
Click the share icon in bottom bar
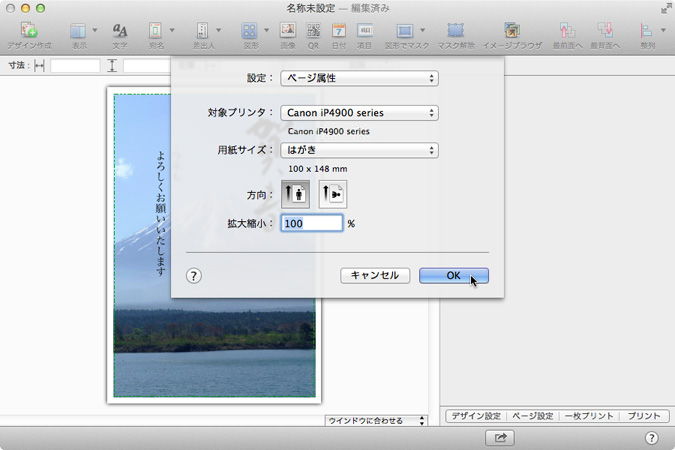(500, 438)
